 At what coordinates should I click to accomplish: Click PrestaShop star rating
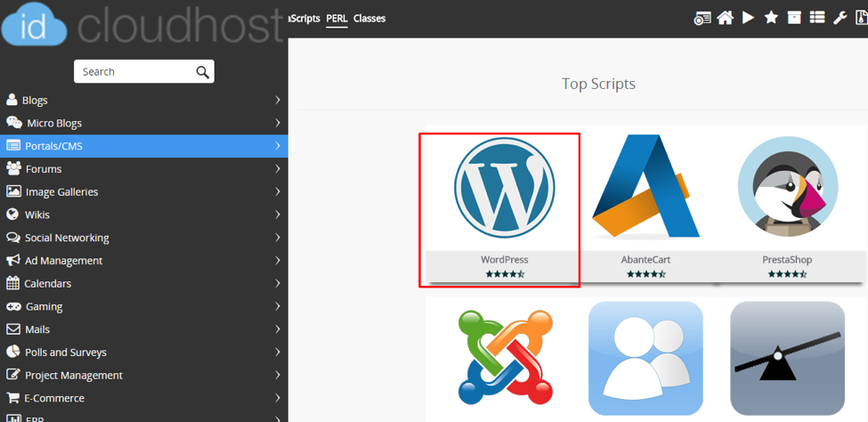coord(787,274)
